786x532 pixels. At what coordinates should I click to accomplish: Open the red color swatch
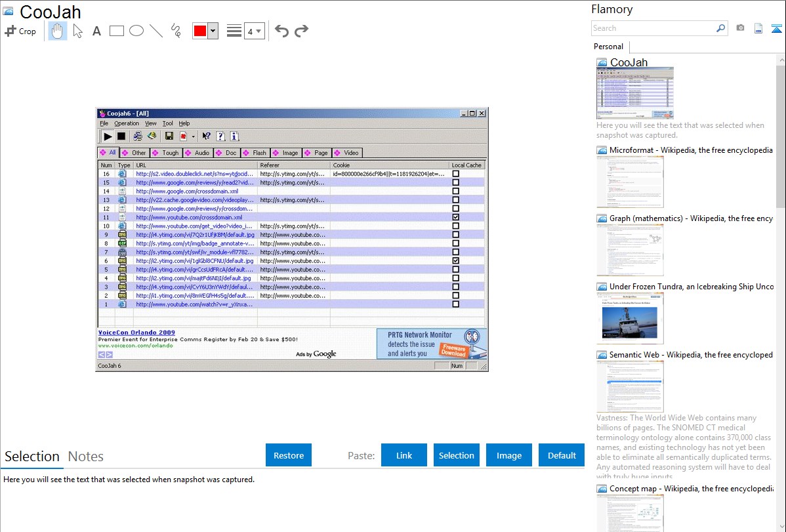point(200,31)
